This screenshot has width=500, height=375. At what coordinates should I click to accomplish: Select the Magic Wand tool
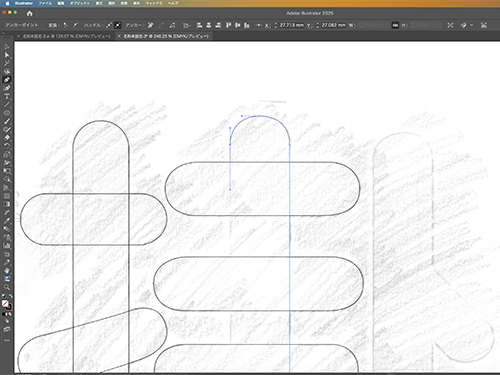7,63
